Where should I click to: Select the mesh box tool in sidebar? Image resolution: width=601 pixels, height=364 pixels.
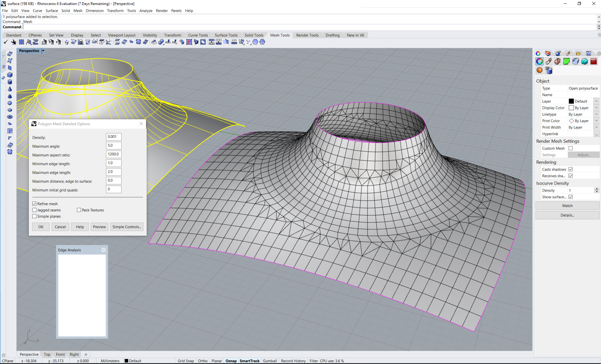pyautogui.click(x=10, y=75)
